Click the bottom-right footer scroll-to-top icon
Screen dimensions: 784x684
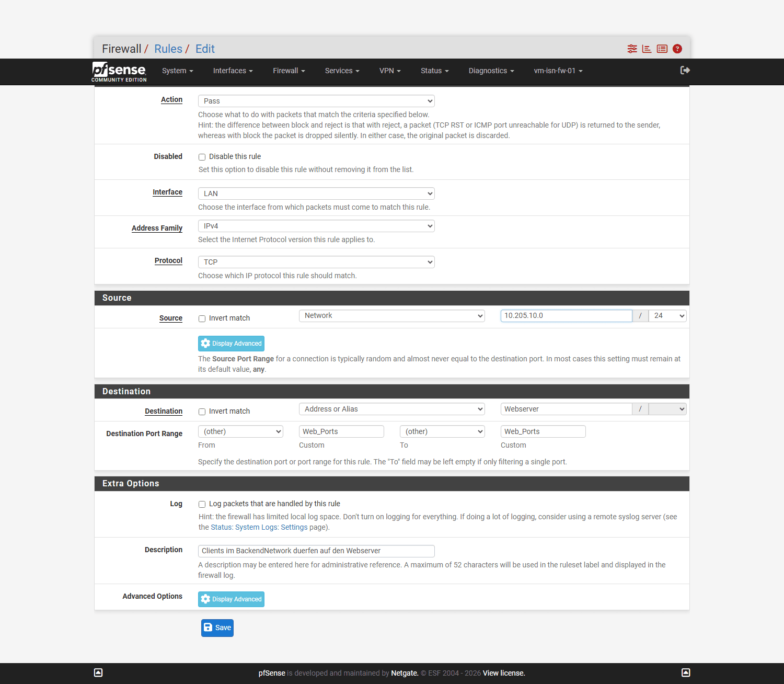(x=686, y=672)
